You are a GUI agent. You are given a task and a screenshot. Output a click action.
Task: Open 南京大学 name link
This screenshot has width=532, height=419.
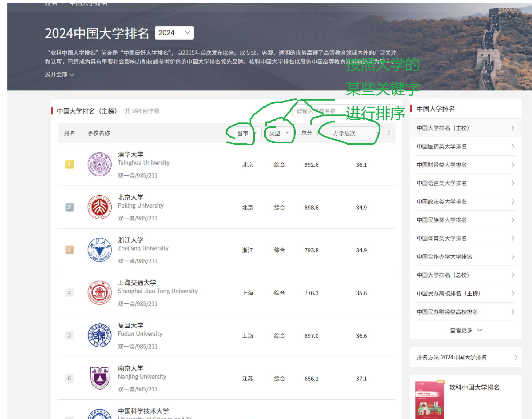tap(131, 368)
